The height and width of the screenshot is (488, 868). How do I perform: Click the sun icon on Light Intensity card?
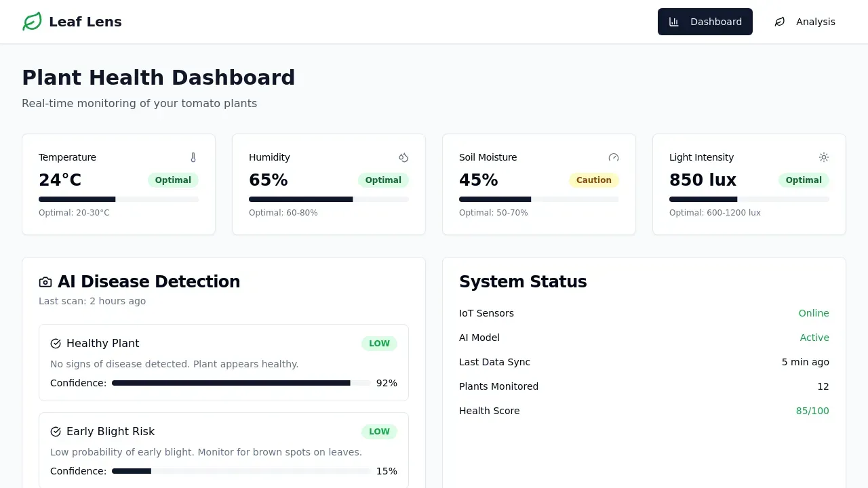(x=824, y=157)
